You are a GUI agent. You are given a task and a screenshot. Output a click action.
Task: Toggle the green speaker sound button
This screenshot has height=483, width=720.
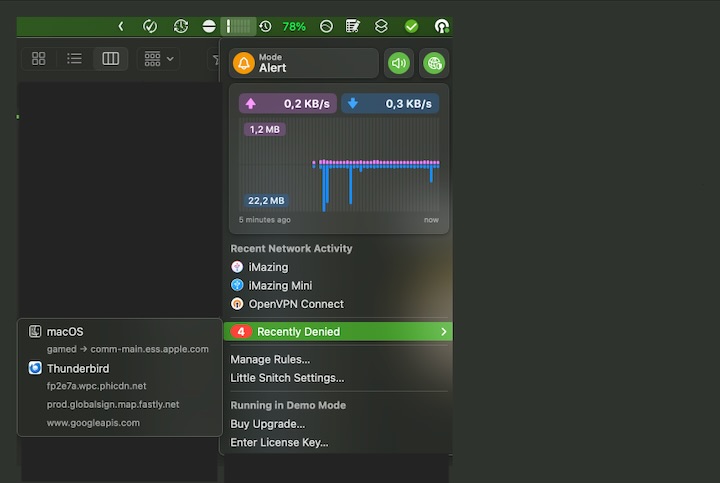[399, 63]
